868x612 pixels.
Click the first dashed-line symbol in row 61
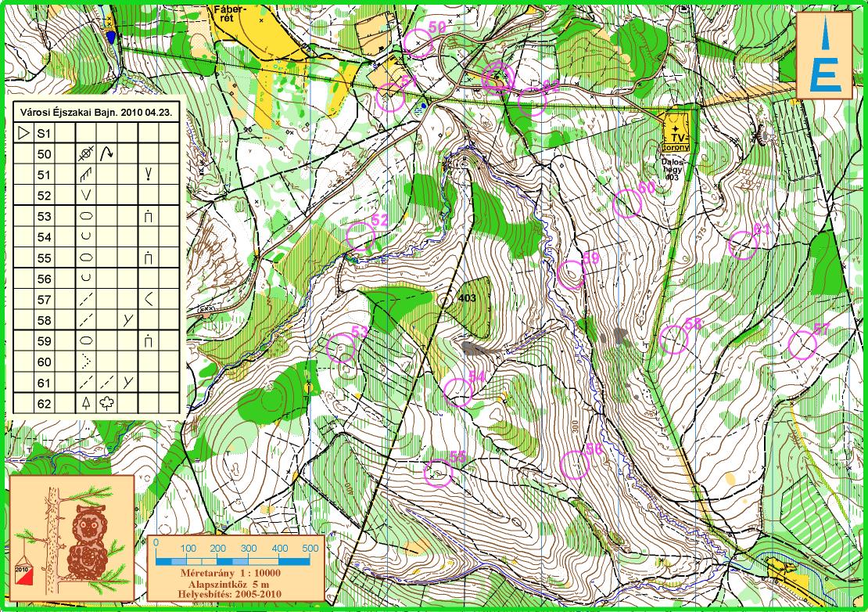[x=86, y=383]
